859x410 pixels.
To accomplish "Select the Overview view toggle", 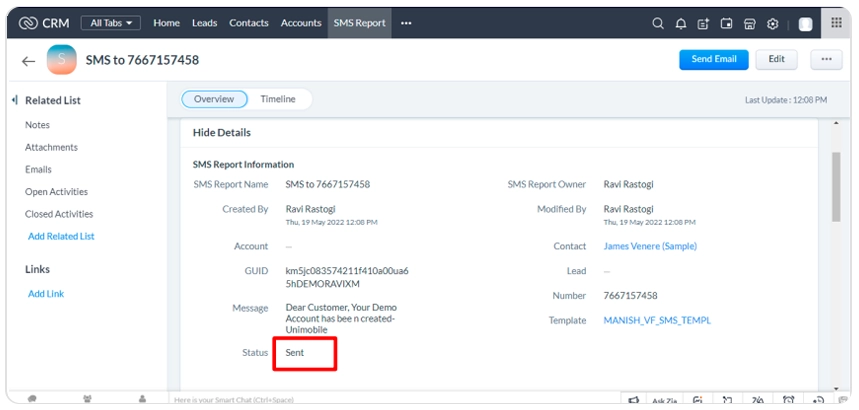I will [214, 99].
